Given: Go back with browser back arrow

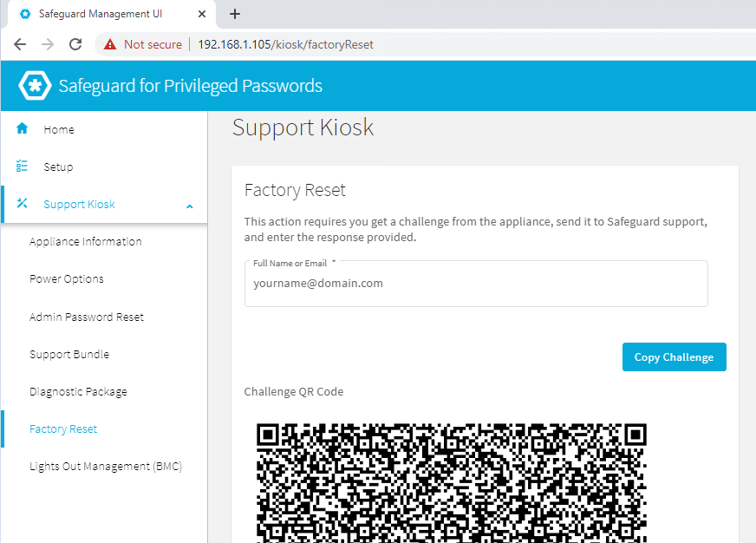Looking at the screenshot, I should [x=20, y=44].
